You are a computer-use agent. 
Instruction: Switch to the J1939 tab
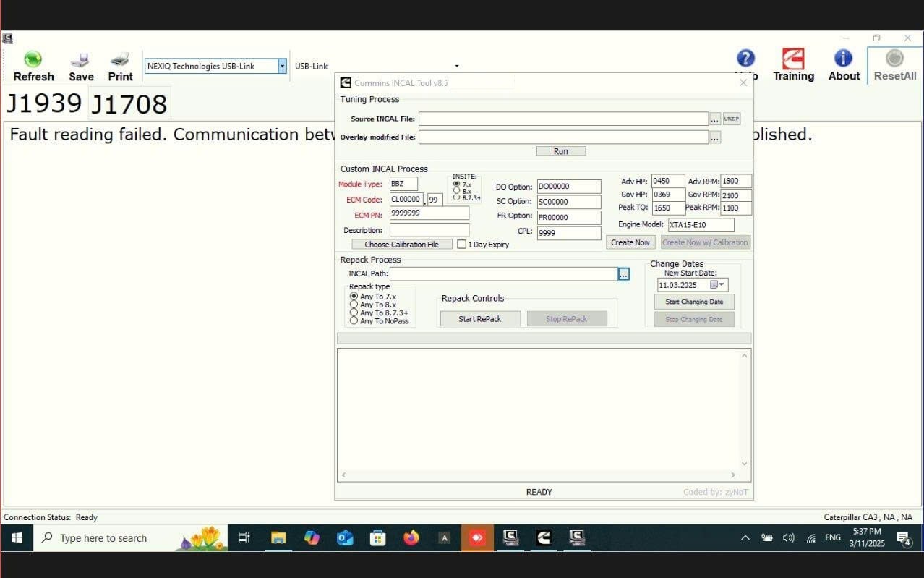click(x=45, y=103)
